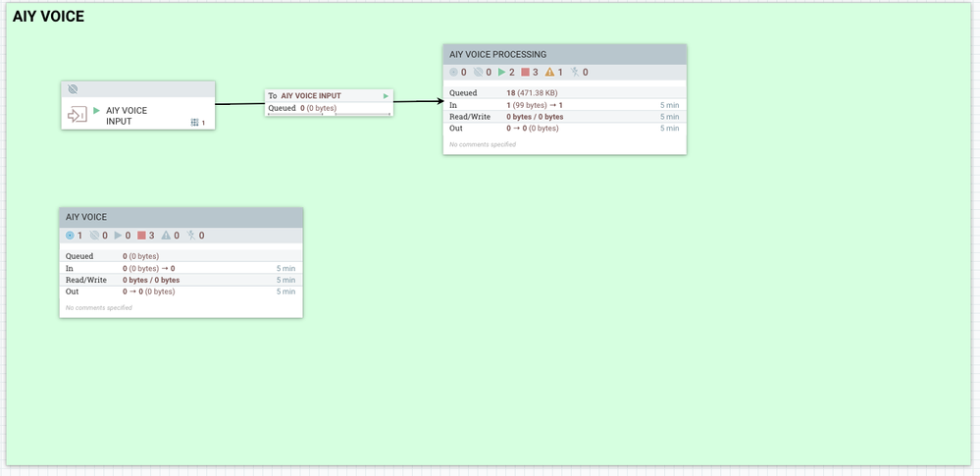The width and height of the screenshot is (980, 476).
Task: Click the 'AIY VOICE' canvas label title
Action: tap(48, 17)
